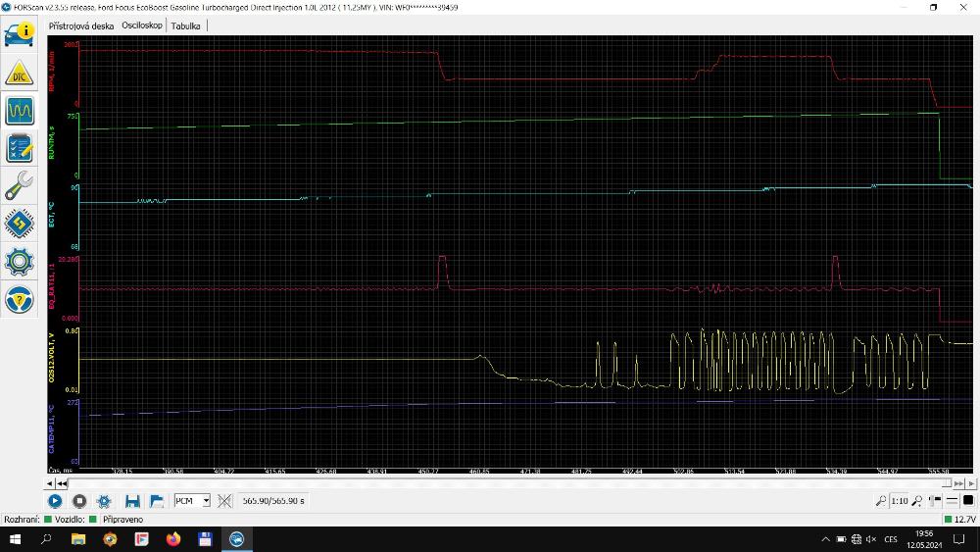The height and width of the screenshot is (552, 980).
Task: Switch to the Tabulka tab
Action: coord(185,25)
